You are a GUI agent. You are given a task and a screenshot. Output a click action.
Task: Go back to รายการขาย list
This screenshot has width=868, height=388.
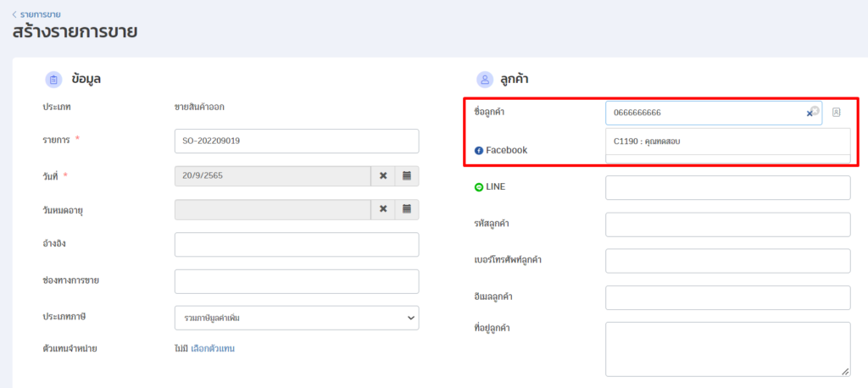36,14
